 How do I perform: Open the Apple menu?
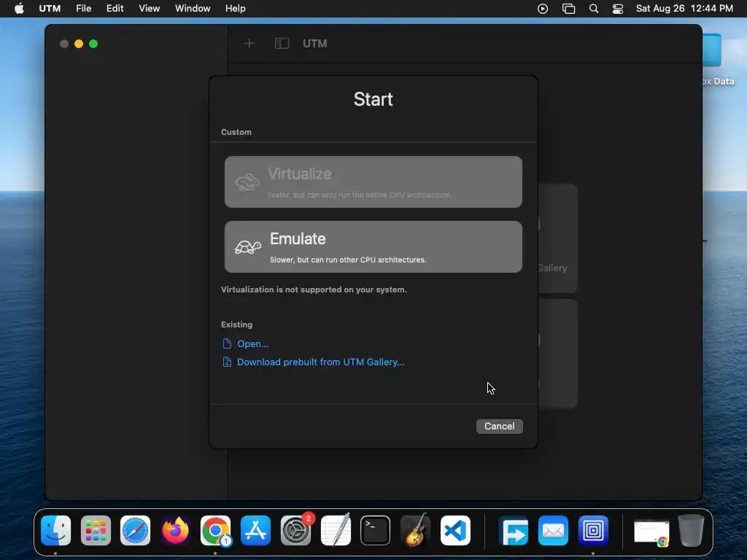(x=19, y=9)
